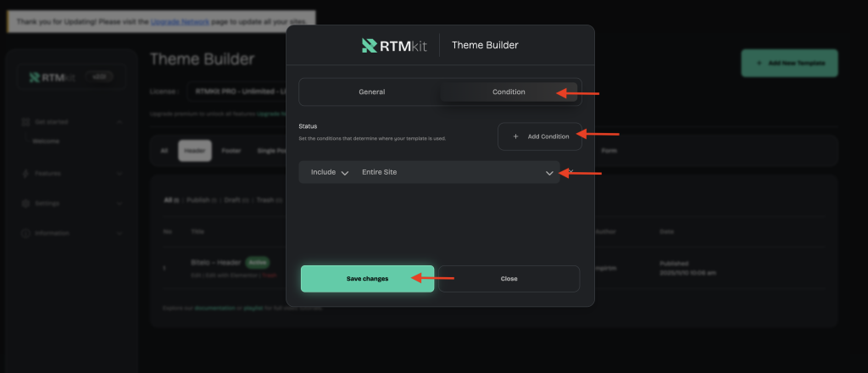Screen dimensions: 868x373
Task: Switch to the General tab
Action: 371,92
